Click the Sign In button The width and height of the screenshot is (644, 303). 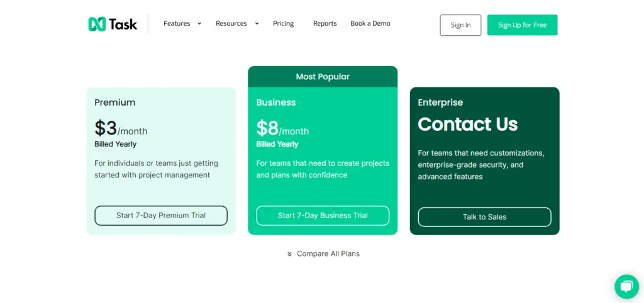click(460, 25)
